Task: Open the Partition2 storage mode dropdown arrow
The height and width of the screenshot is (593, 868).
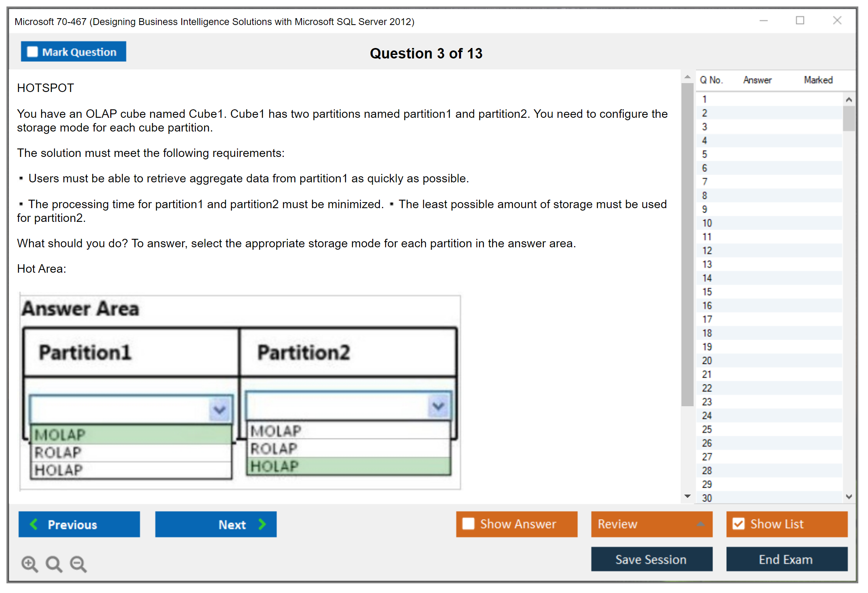Action: pyautogui.click(x=438, y=406)
